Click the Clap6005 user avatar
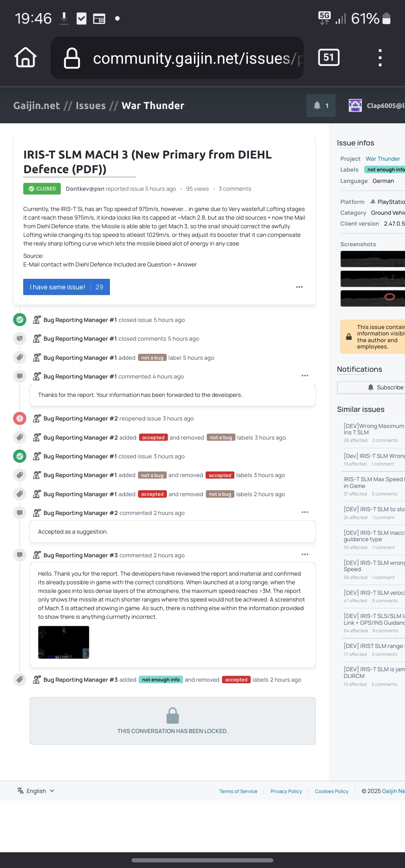 (355, 106)
